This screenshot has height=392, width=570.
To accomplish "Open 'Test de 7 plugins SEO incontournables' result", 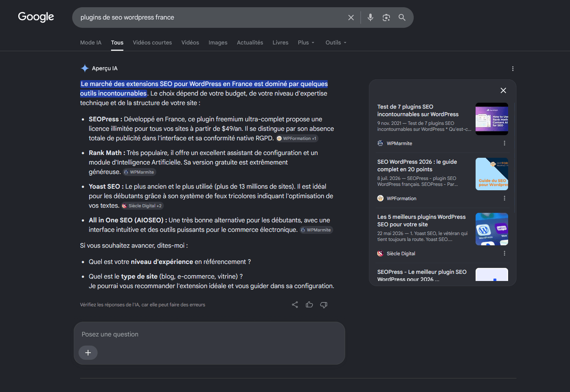I will click(x=418, y=111).
